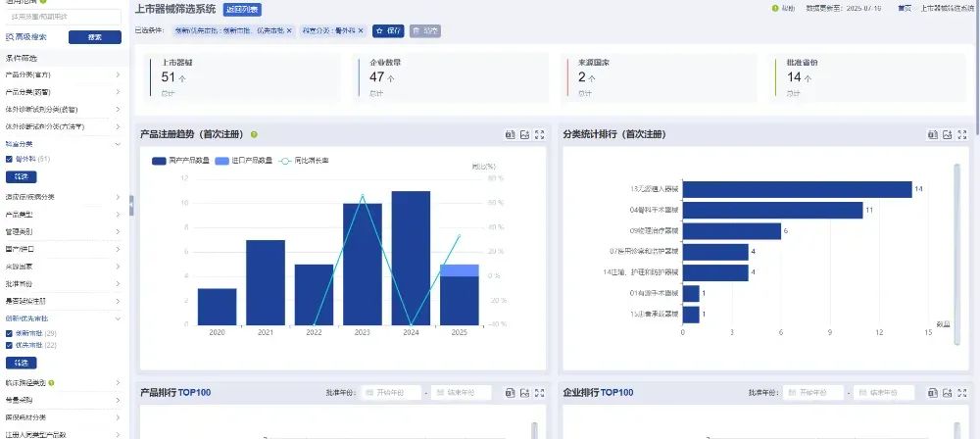This screenshot has height=439, width=980.
Task: Click the 返回列表 button
Action: pos(242,9)
